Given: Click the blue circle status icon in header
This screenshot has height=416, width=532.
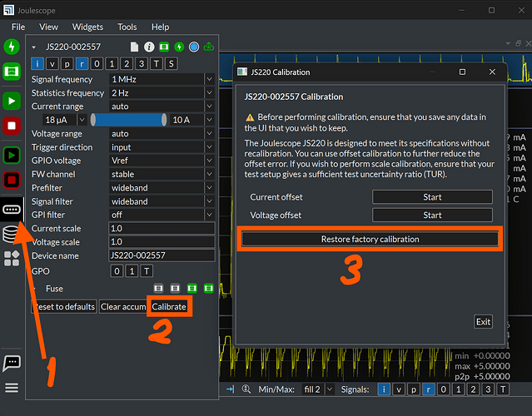Looking at the screenshot, I should (x=194, y=47).
